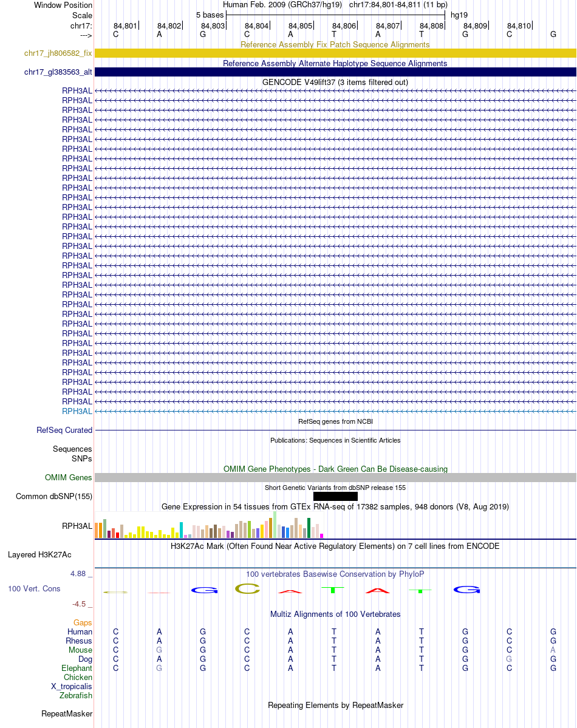The height and width of the screenshot is (728, 577).
Task: Click GENCODE V49lift37 track title
Action: (335, 82)
